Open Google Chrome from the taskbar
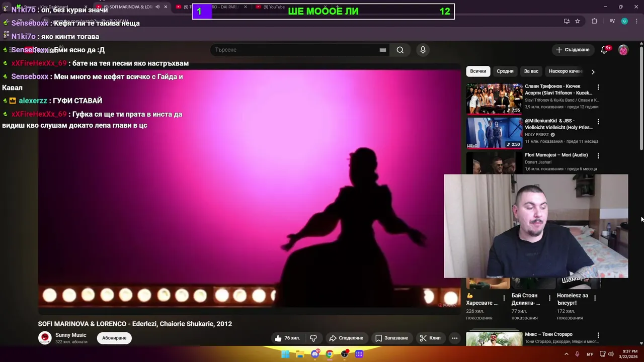This screenshot has height=362, width=644. [x=330, y=354]
